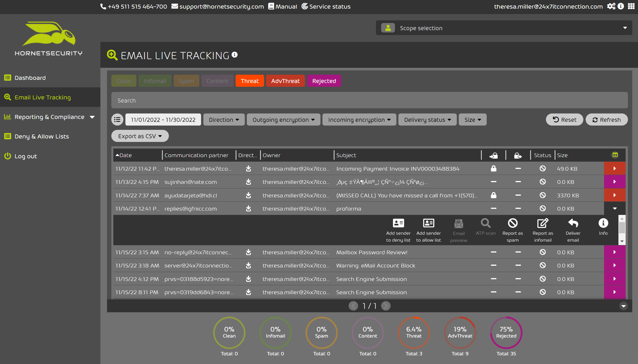638x364 pixels.
Task: Click the Search input field
Action: coord(369,100)
